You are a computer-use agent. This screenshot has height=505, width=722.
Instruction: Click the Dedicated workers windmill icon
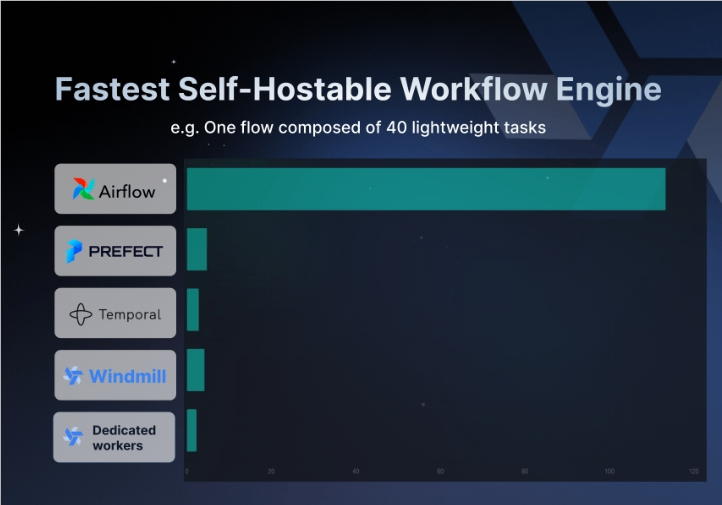click(73, 436)
